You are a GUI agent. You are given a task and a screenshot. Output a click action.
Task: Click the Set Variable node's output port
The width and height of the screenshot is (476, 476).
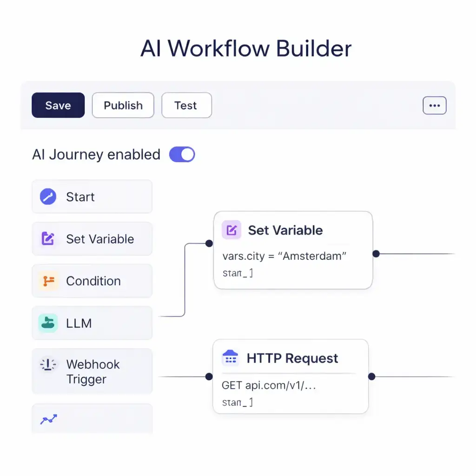click(x=376, y=254)
